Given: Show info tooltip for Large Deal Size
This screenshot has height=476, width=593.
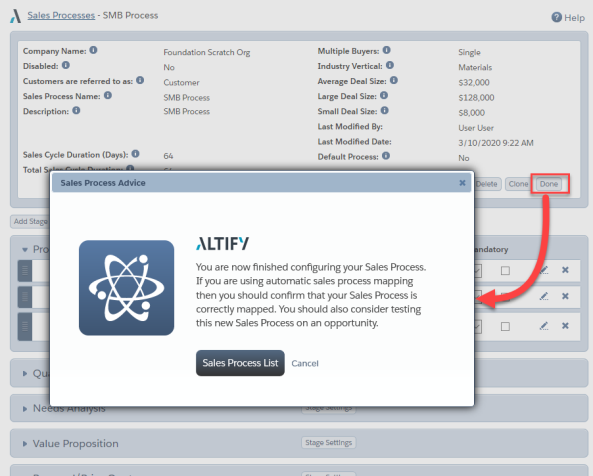Looking at the screenshot, I should tap(384, 95).
